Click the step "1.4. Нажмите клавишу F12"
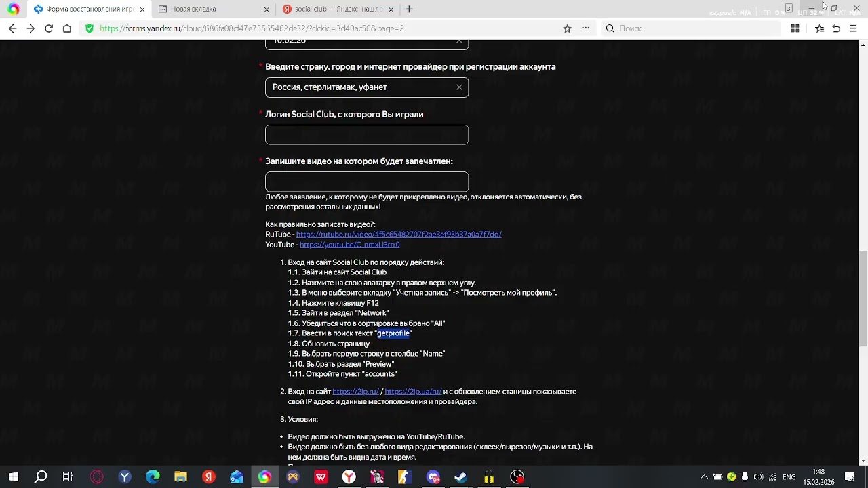The width and height of the screenshot is (868, 488). (334, 303)
